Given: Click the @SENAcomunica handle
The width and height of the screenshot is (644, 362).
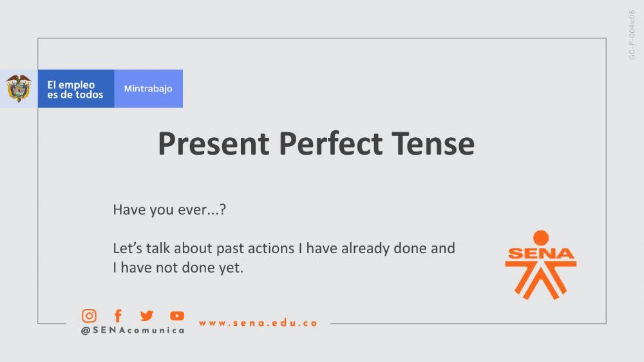Looking at the screenshot, I should (133, 330).
